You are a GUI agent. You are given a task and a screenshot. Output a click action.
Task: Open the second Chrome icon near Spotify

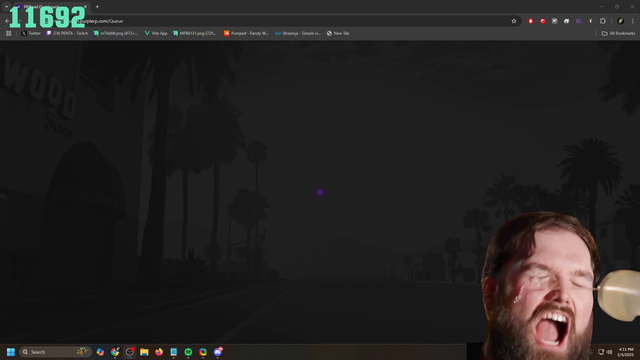(x=203, y=352)
